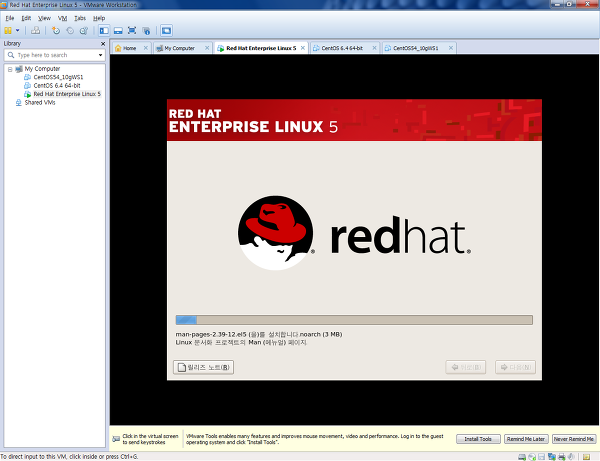Viewport: 600px width, 461px height.
Task: Open the VM menu
Action: (62, 18)
